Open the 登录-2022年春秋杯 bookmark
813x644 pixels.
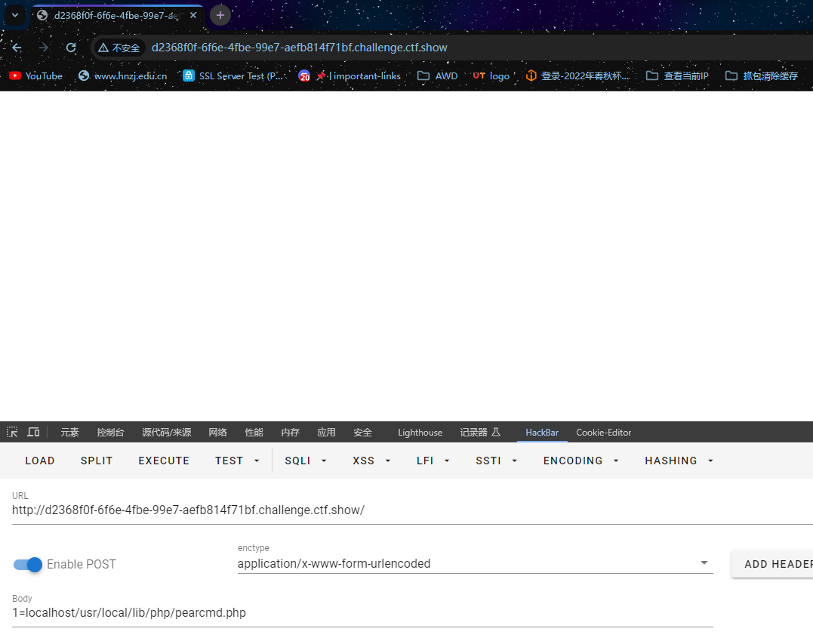(x=578, y=75)
